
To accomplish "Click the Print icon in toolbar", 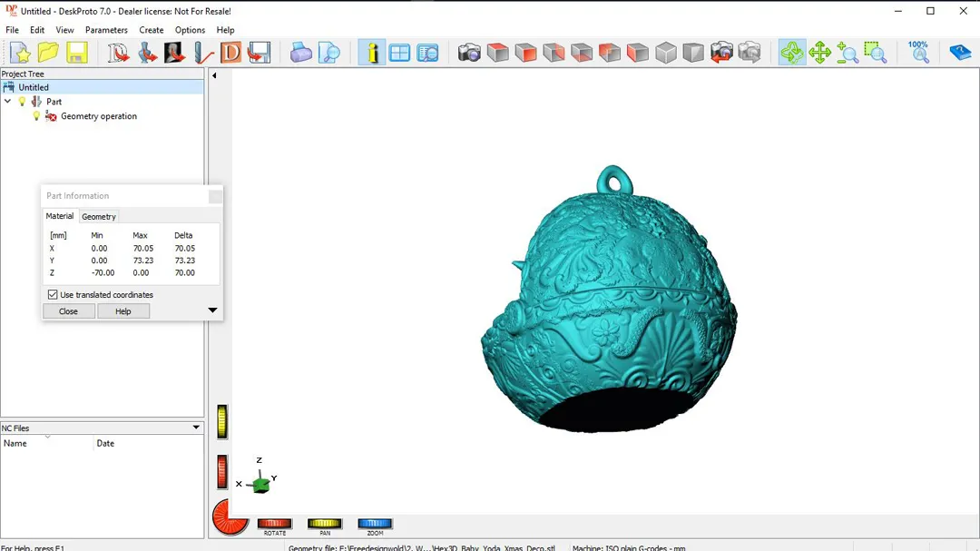I will tap(301, 53).
